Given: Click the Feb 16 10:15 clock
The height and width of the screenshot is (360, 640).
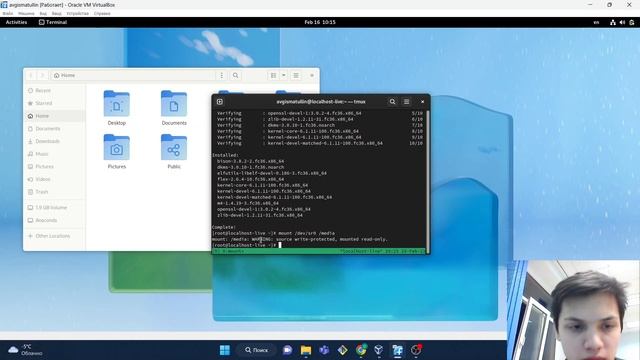Looking at the screenshot, I should [320, 22].
